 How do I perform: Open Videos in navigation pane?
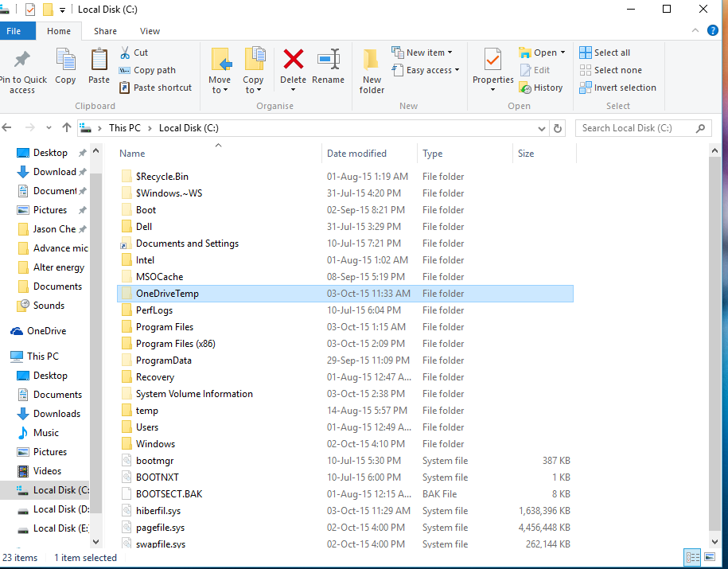39,471
